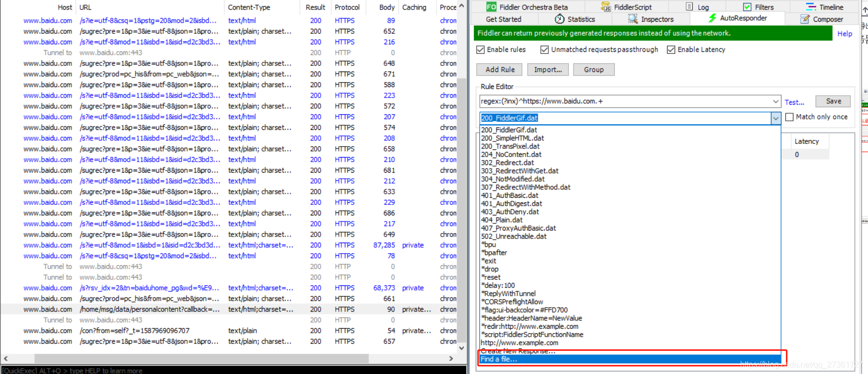Viewport: 868px width, 374px height.
Task: Switch to the Log tab
Action: coord(697,7)
